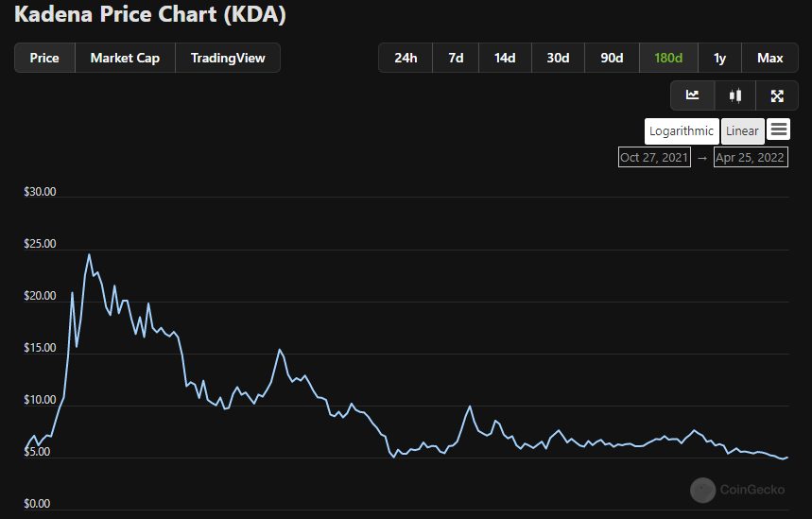Set time range to 1y
Screen dimensions: 812x519
[x=719, y=58]
